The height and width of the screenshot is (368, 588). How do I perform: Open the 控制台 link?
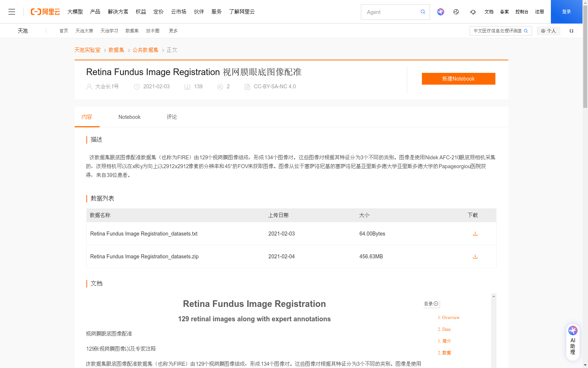(x=522, y=12)
